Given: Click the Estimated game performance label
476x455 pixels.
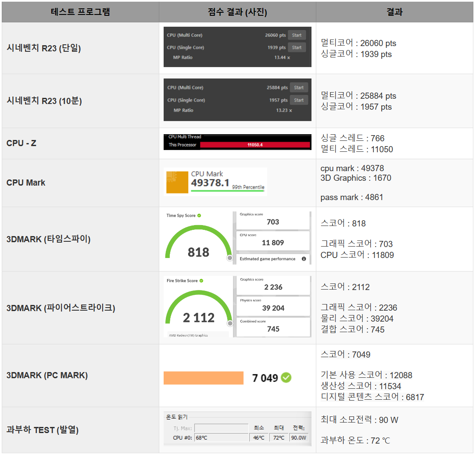Looking at the screenshot, I should 268,259.
